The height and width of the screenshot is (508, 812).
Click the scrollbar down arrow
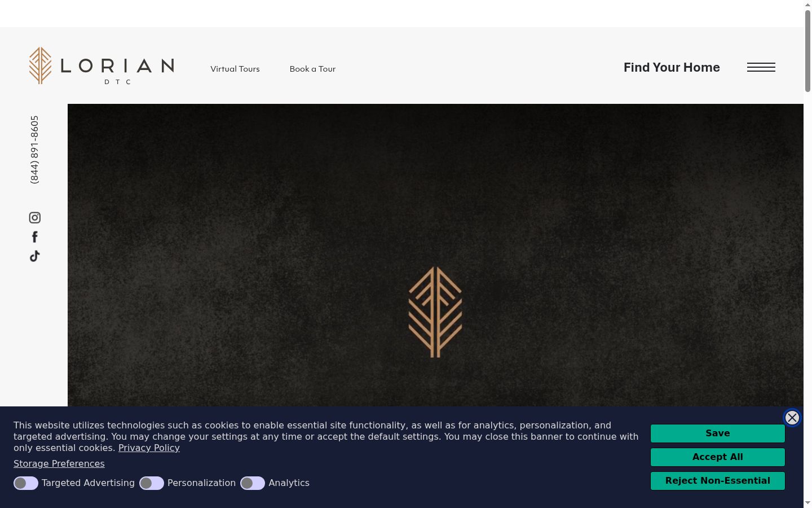coord(807,503)
